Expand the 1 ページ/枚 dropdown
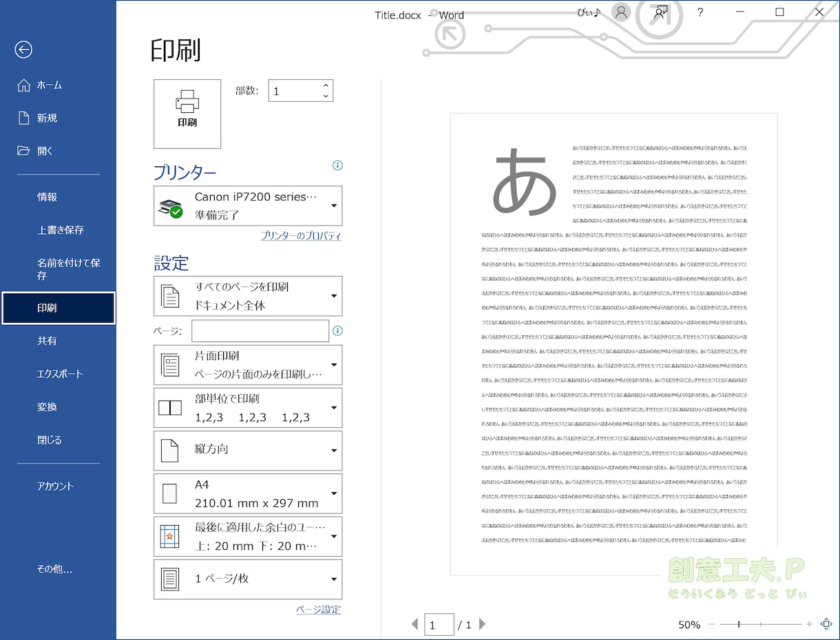 pos(248,579)
